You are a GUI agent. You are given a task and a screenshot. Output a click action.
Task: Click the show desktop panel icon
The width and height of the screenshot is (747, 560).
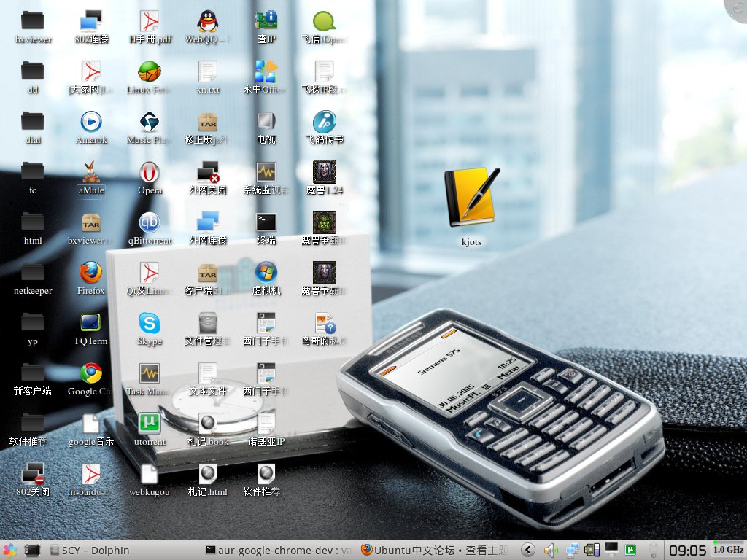point(32,551)
